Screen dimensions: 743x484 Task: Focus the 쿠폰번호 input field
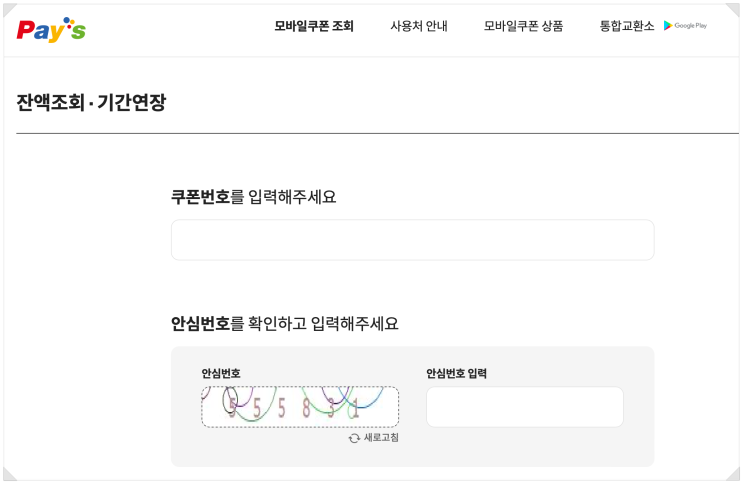[412, 240]
